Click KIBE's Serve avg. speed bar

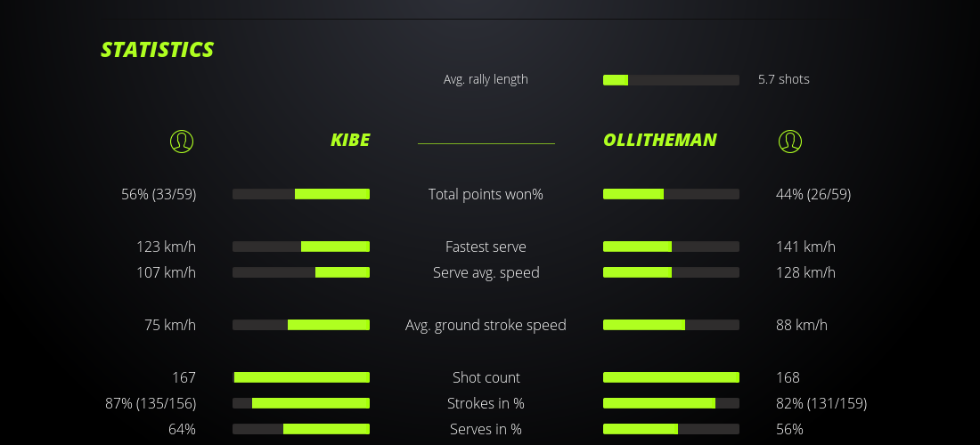[x=301, y=272]
